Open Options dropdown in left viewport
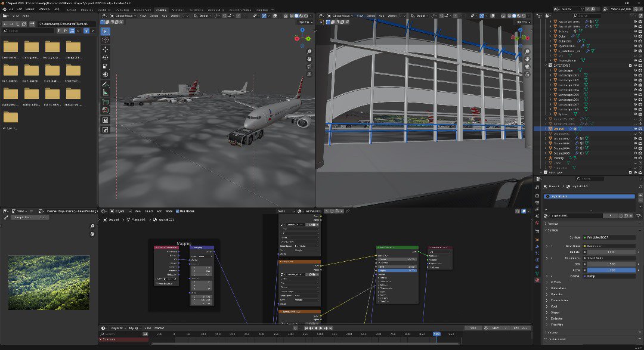644x350 pixels. click(304, 22)
